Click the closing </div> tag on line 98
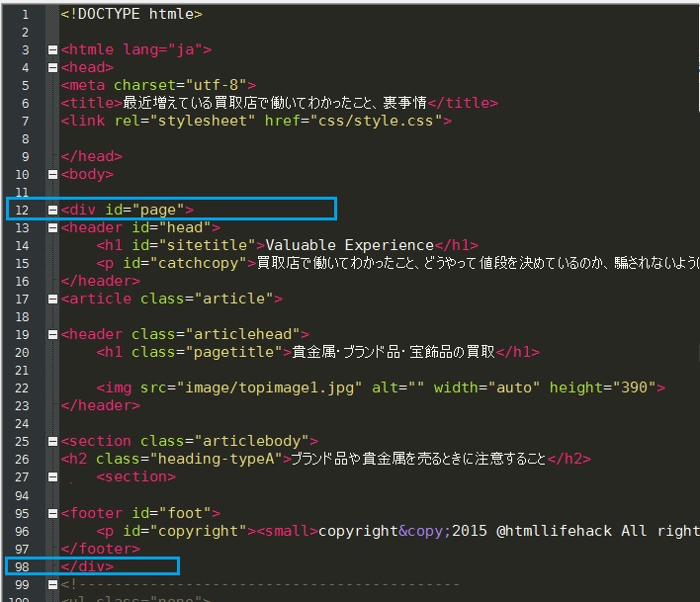 pyautogui.click(x=87, y=566)
